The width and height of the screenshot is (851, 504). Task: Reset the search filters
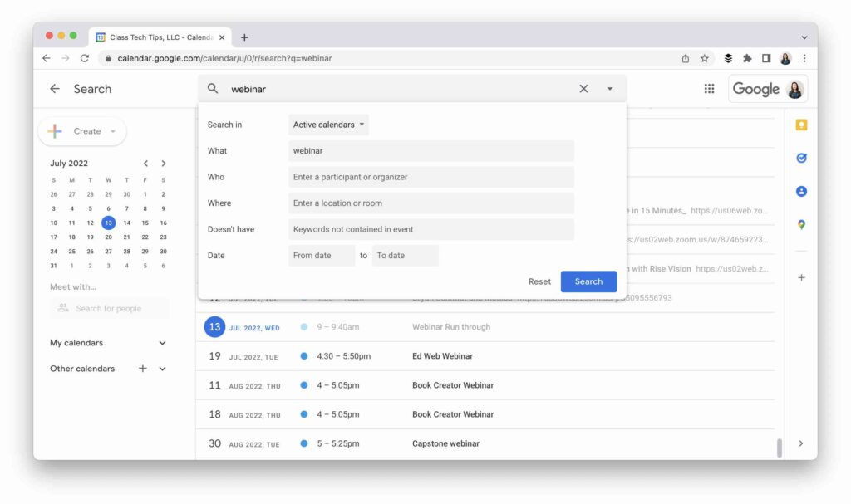539,281
